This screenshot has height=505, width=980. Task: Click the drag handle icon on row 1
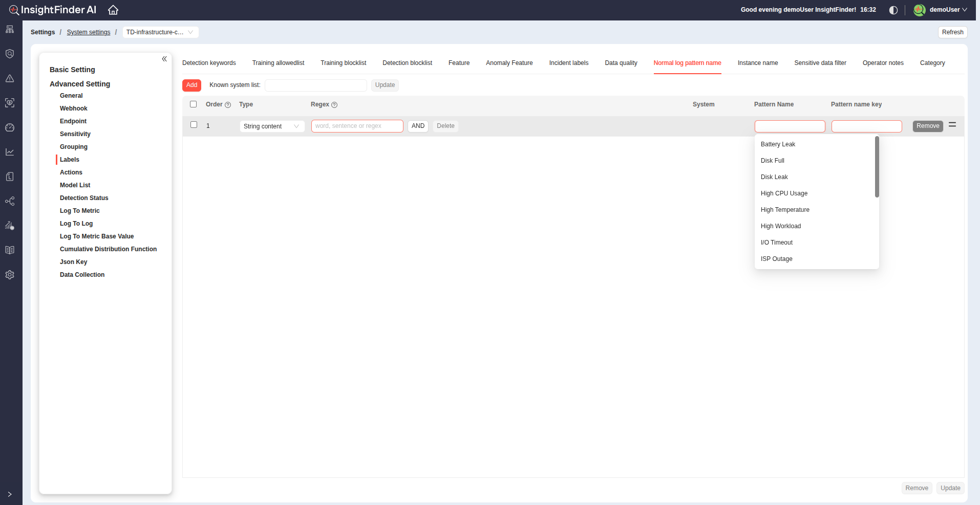point(952,125)
